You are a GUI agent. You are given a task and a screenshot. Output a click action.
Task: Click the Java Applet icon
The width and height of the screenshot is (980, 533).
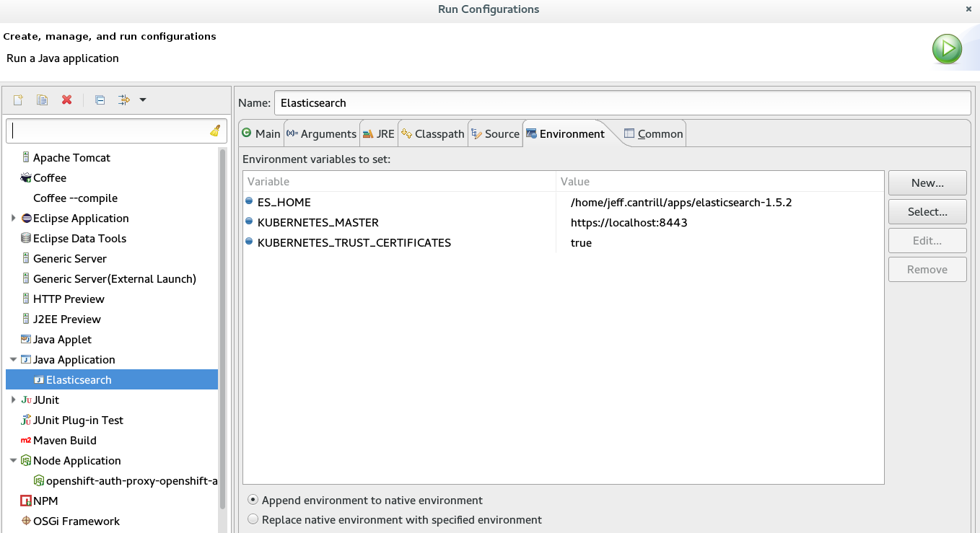26,339
